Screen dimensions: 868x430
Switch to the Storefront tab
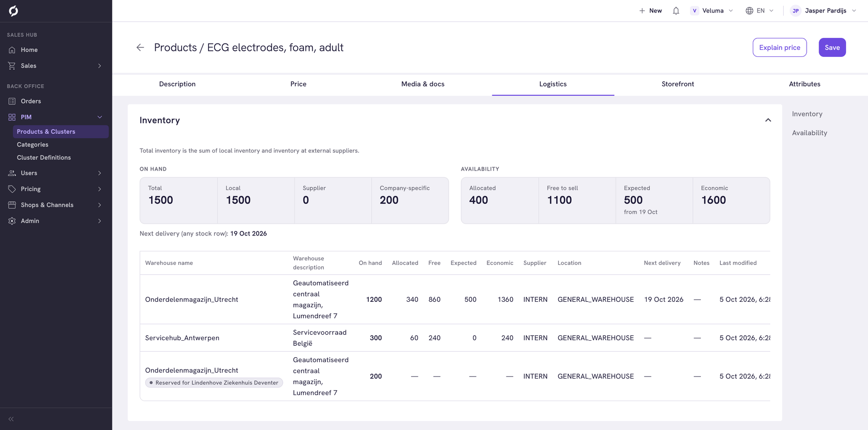(678, 84)
